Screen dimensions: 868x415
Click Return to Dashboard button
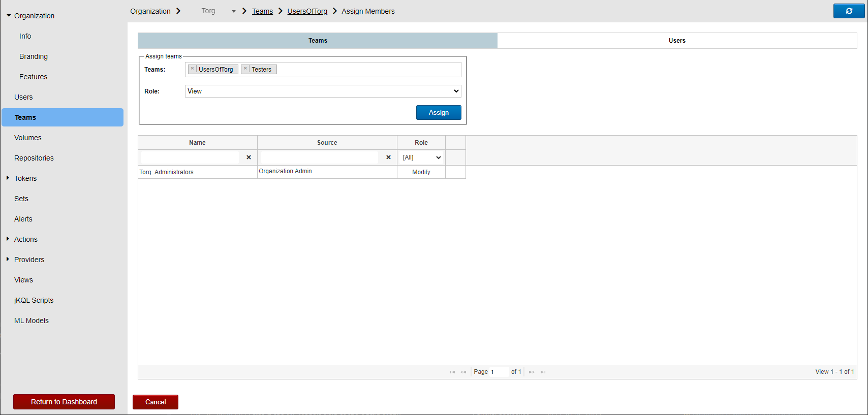pos(64,402)
